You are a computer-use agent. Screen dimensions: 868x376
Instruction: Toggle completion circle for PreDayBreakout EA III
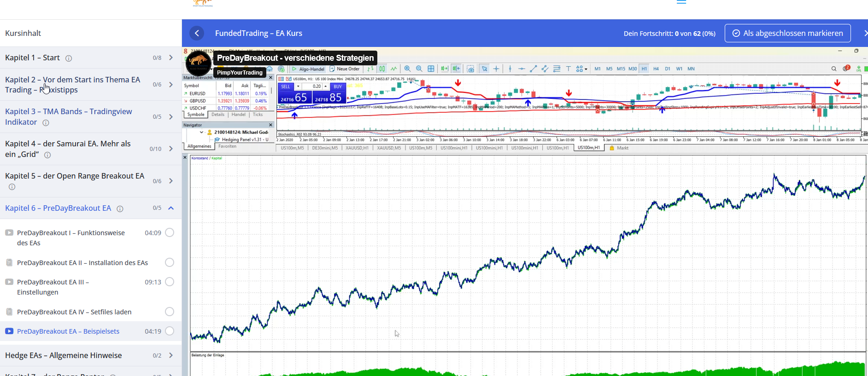pos(170,282)
